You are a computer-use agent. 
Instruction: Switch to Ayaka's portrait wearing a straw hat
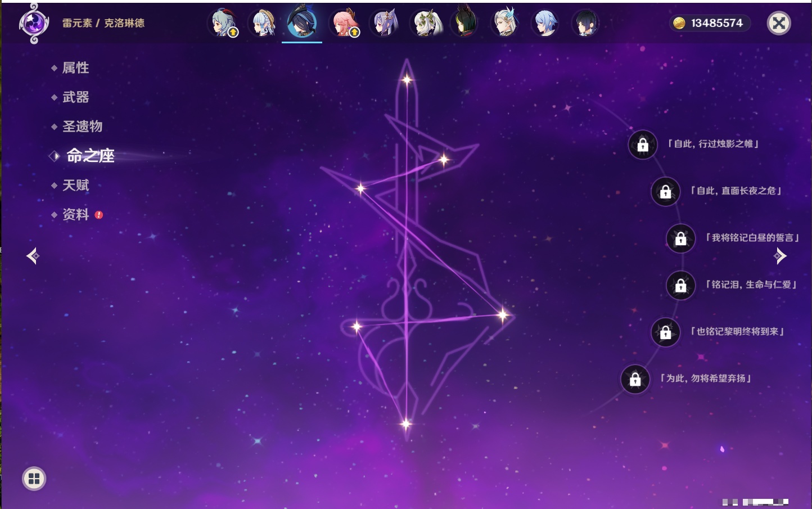point(264,23)
